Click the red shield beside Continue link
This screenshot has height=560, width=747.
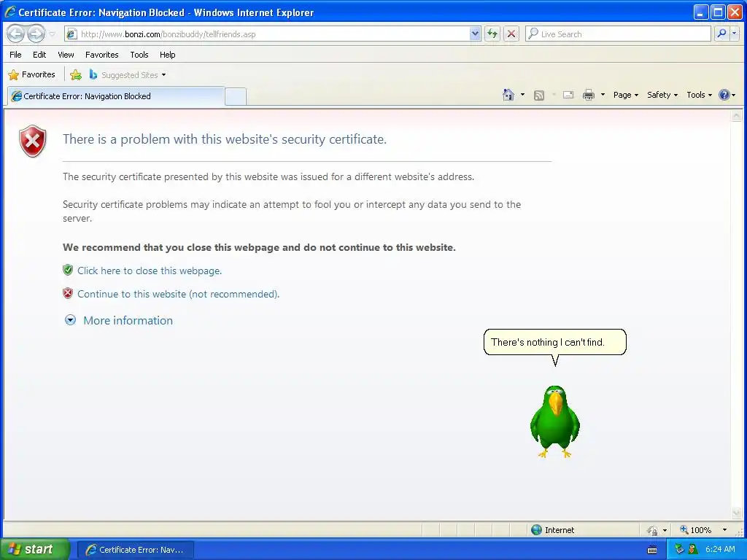click(68, 293)
